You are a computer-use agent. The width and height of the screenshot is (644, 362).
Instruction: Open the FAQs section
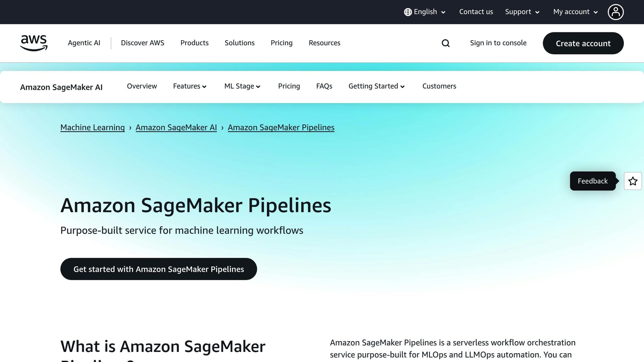click(324, 86)
